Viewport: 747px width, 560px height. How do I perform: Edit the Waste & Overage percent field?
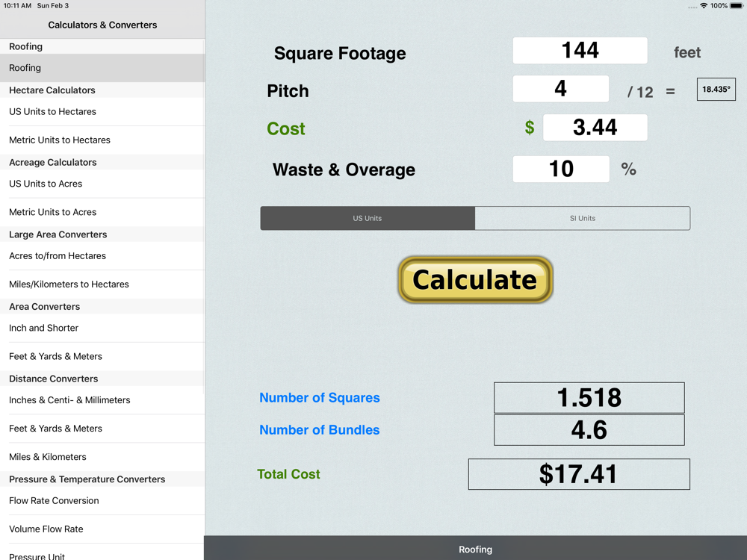pos(561,169)
